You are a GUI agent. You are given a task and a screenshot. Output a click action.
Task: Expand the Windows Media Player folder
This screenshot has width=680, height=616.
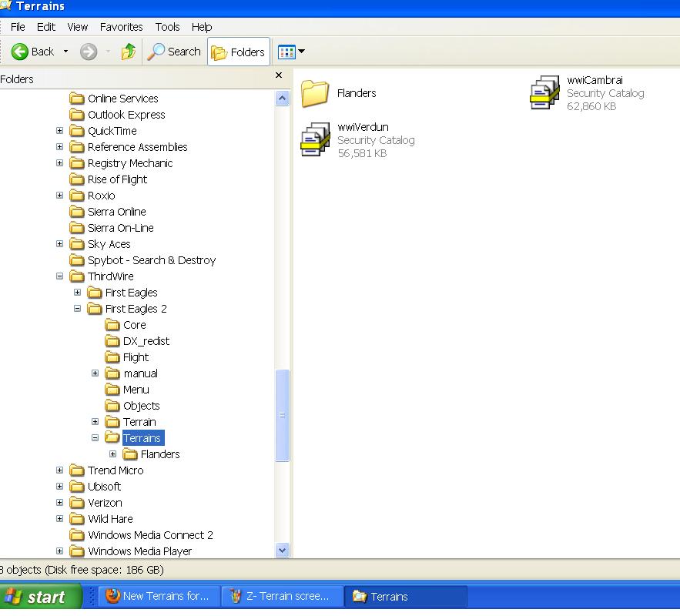tap(60, 551)
